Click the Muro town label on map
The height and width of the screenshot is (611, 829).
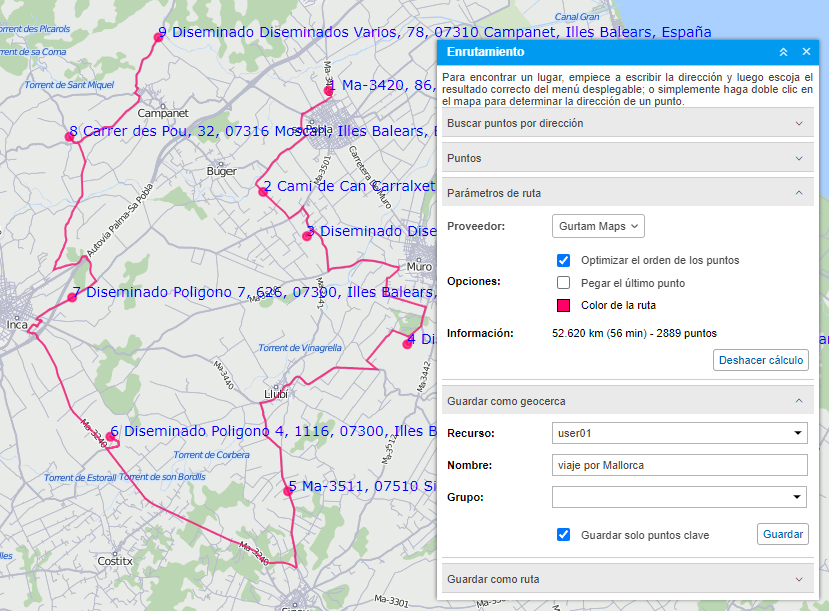[x=419, y=267]
